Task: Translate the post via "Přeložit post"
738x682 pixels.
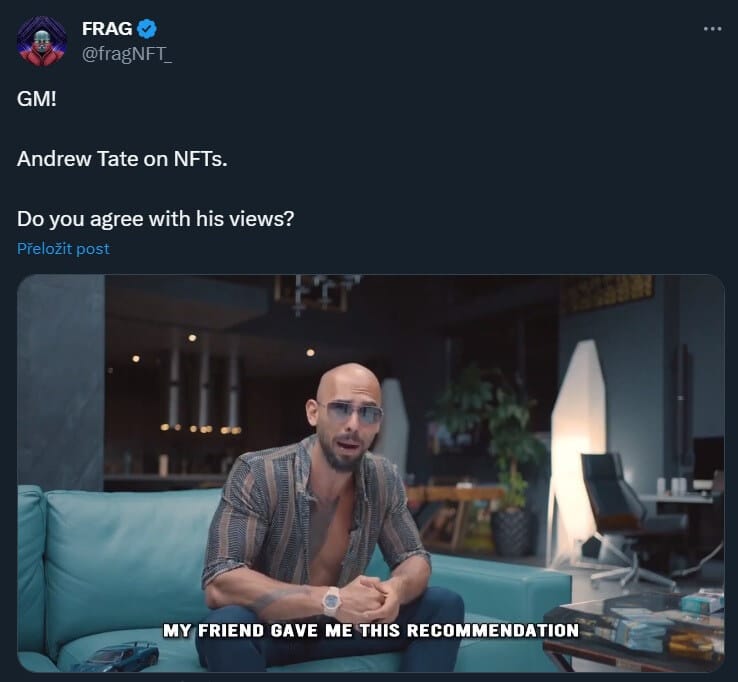Action: 63,249
